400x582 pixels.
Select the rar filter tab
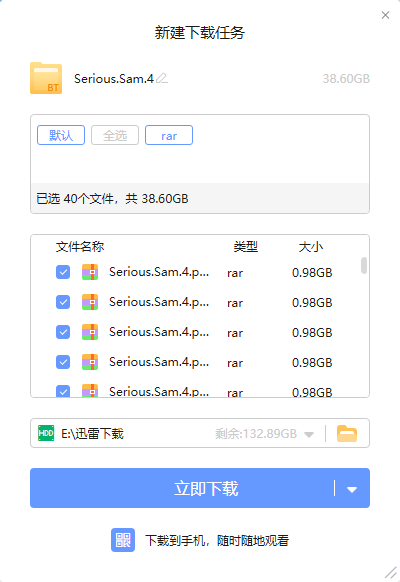pos(169,135)
